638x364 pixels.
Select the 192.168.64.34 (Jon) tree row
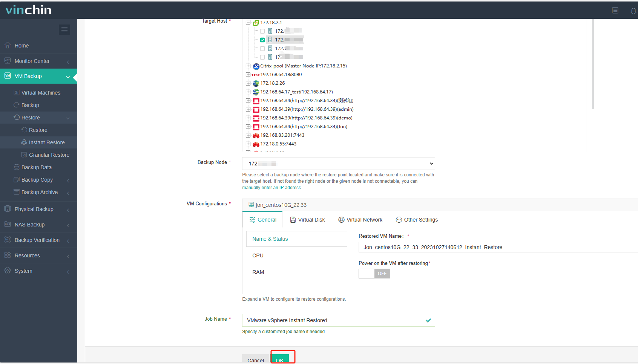click(x=304, y=127)
